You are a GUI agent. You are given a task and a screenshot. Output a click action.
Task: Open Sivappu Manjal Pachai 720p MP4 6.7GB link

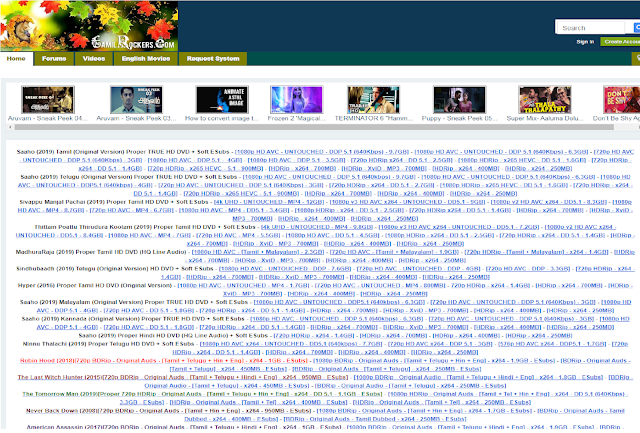131,210
